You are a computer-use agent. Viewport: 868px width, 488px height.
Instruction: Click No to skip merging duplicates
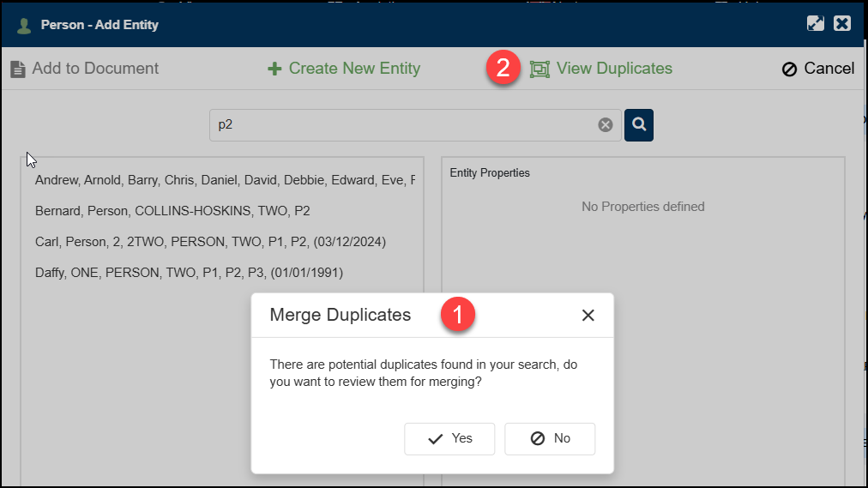tap(550, 438)
